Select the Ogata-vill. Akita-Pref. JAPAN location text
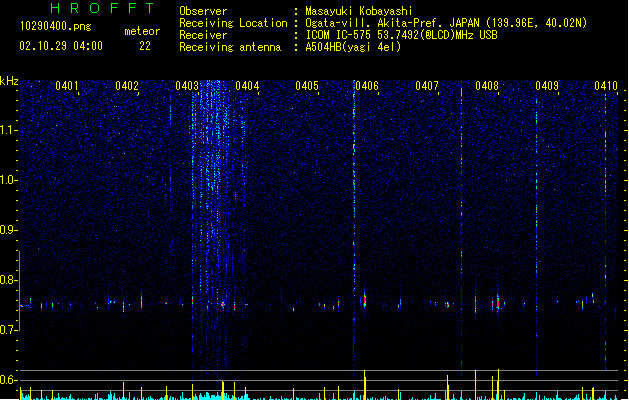 pos(446,23)
